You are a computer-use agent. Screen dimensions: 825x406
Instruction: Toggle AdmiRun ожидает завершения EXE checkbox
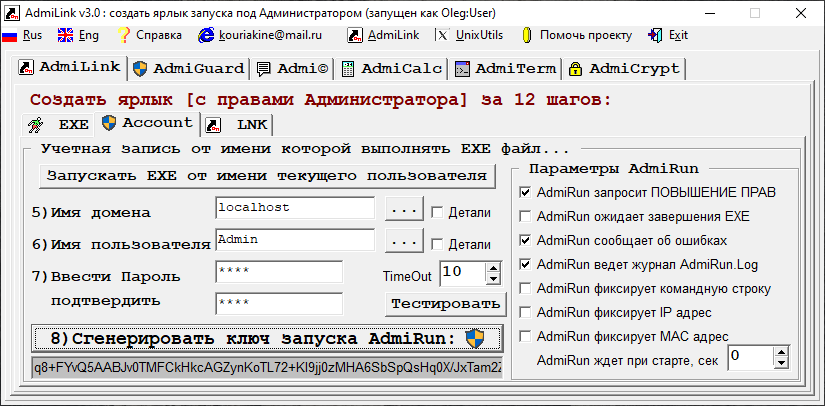525,217
